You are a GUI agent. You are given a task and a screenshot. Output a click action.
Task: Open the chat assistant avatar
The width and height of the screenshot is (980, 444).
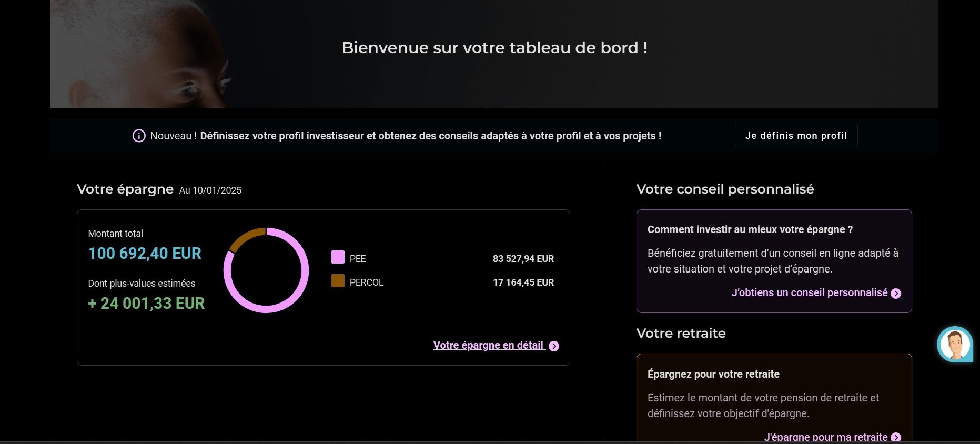pyautogui.click(x=955, y=345)
